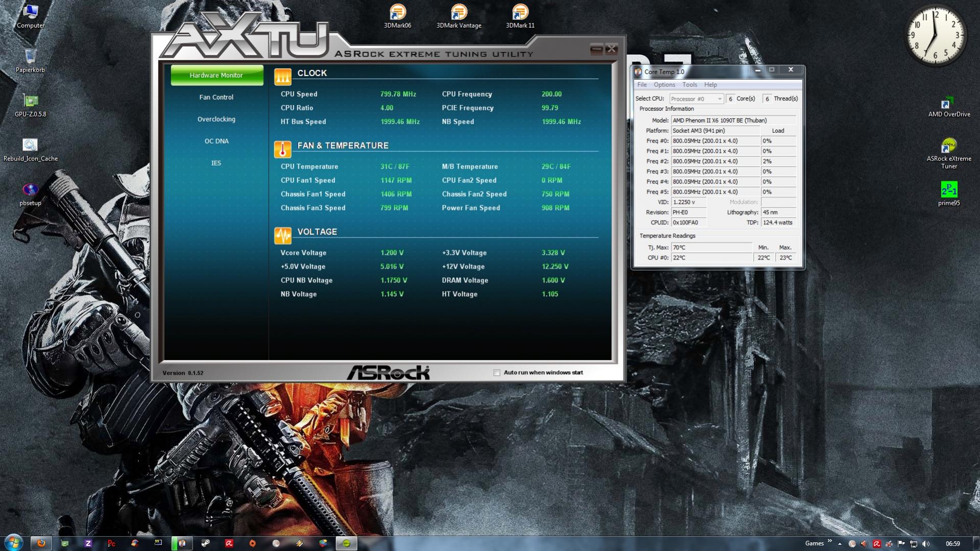Open the Tools menu in Core Temp

[x=689, y=85]
